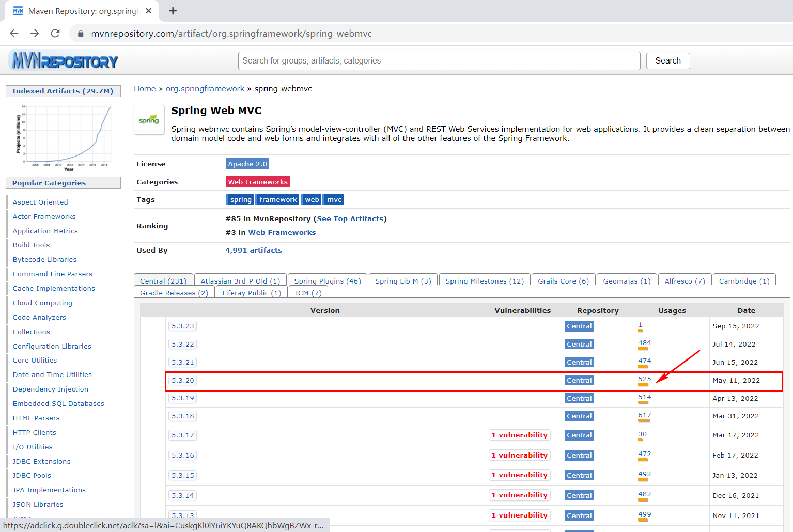
Task: Click the web tag
Action: point(312,200)
